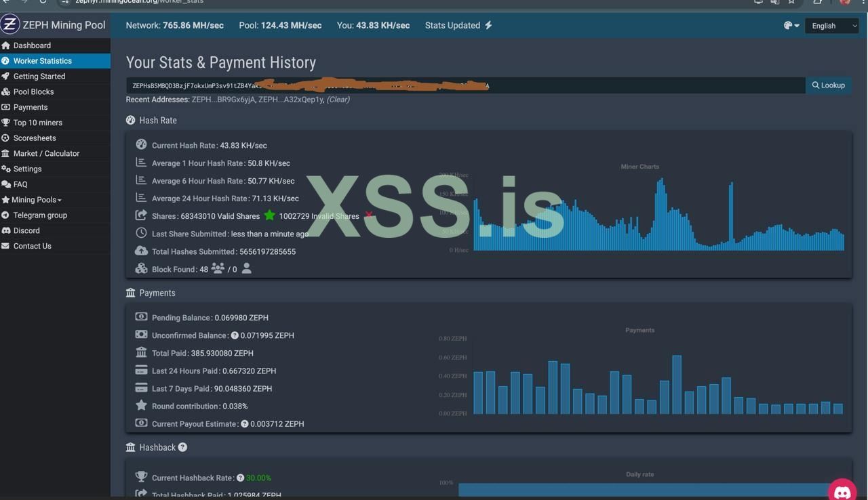Click the Current Payout Estimate help icon
Screen dimensions: 868x500
click(245, 424)
